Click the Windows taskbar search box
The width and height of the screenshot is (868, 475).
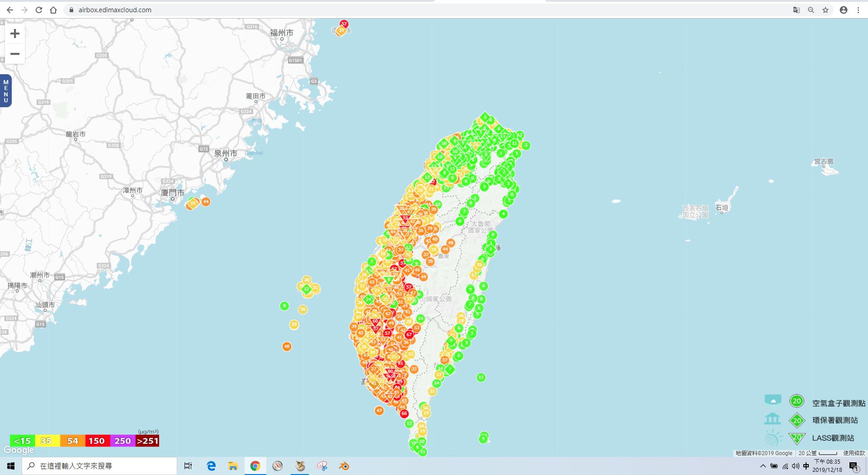point(99,466)
